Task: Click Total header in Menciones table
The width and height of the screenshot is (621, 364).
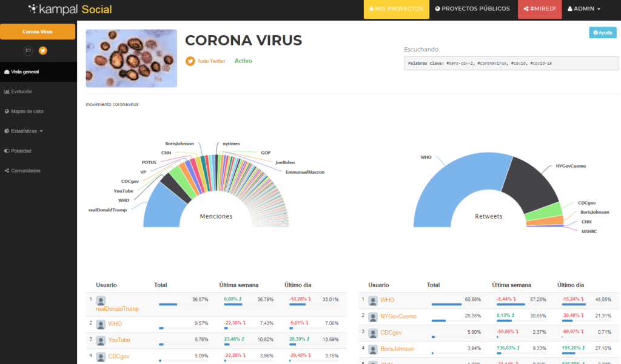Action: pos(160,285)
